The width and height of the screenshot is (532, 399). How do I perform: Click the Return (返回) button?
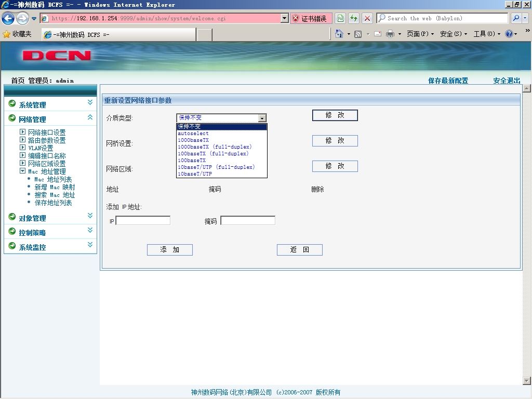pyautogui.click(x=300, y=250)
